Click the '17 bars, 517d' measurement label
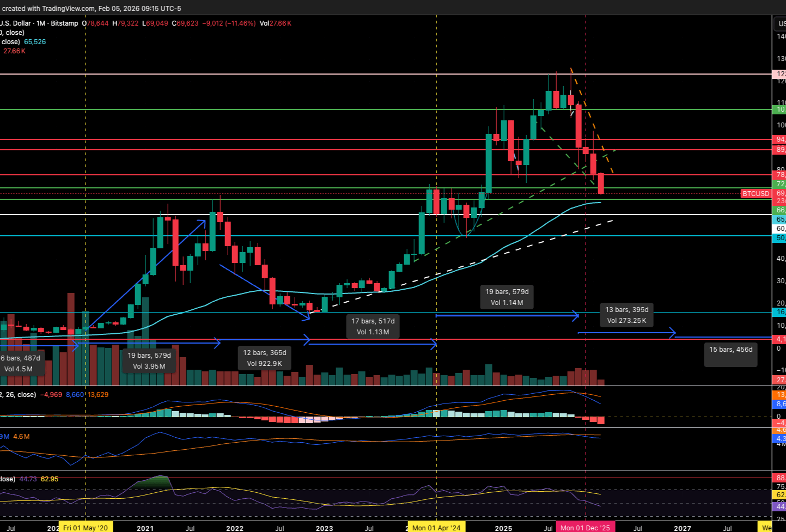The width and height of the screenshot is (786, 532). click(373, 327)
